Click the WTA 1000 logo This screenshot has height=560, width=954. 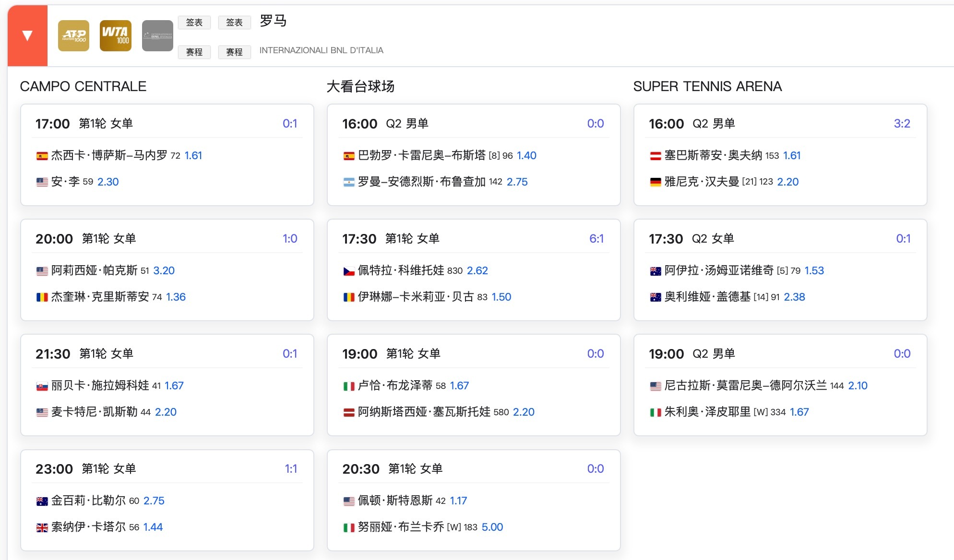pos(115,35)
